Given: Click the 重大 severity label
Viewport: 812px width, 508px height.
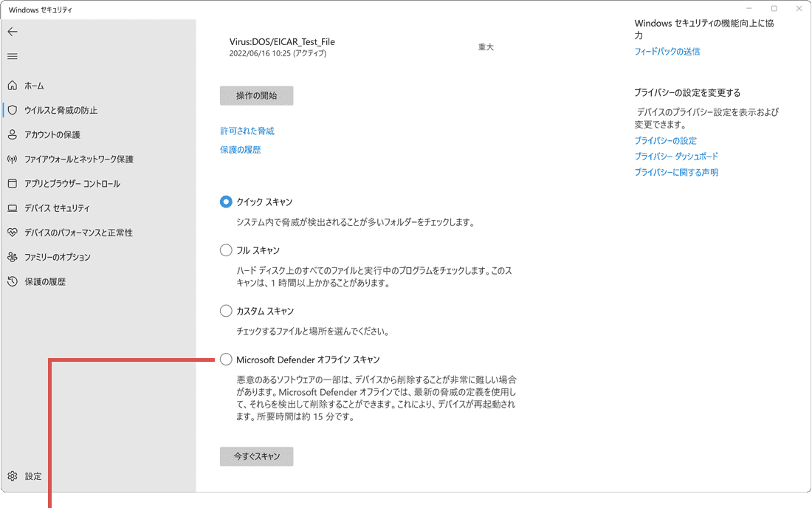Looking at the screenshot, I should pos(486,47).
